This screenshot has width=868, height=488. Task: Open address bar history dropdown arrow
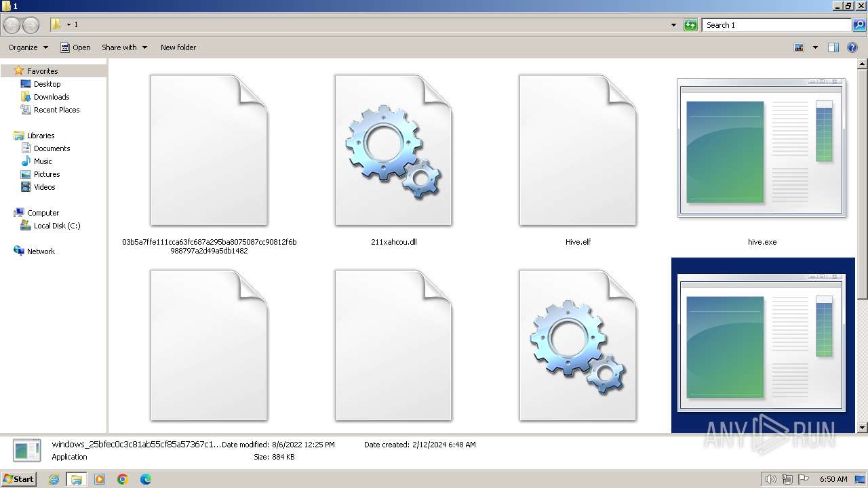pos(673,25)
